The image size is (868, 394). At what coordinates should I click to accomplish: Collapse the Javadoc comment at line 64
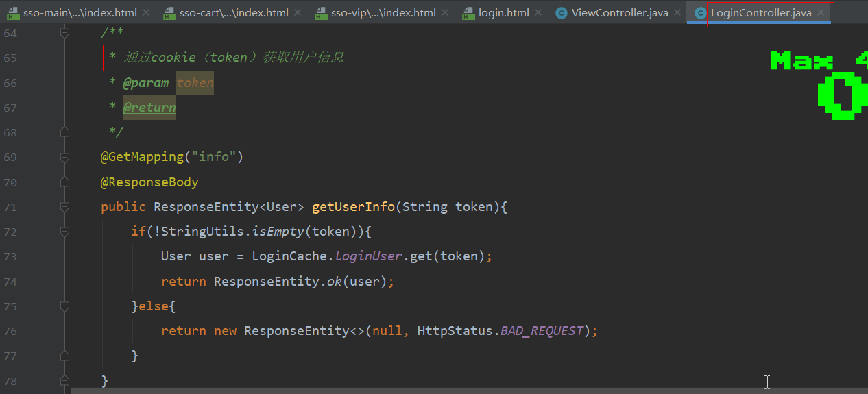64,32
